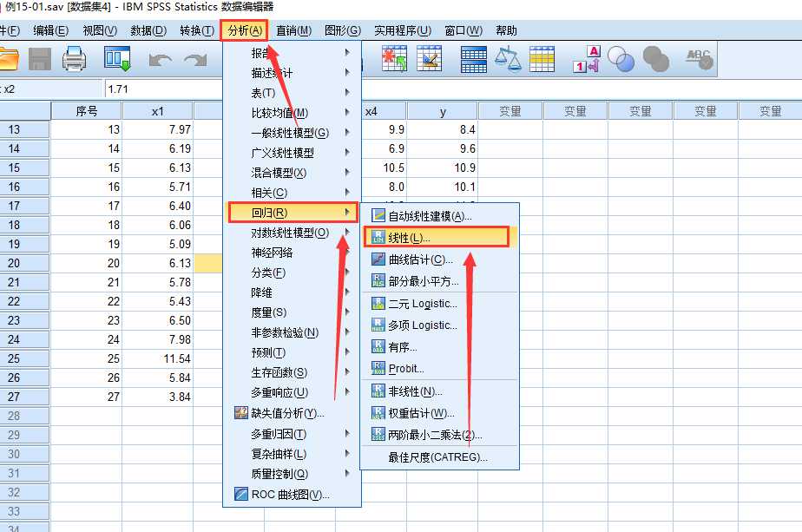This screenshot has height=532, width=802.
Task: Click the ABC Spell Check icon
Action: click(x=700, y=59)
